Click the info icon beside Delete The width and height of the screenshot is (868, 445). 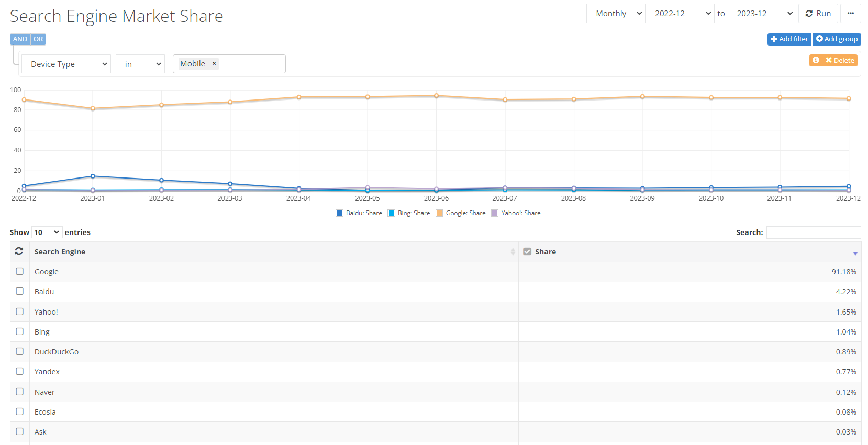click(816, 60)
